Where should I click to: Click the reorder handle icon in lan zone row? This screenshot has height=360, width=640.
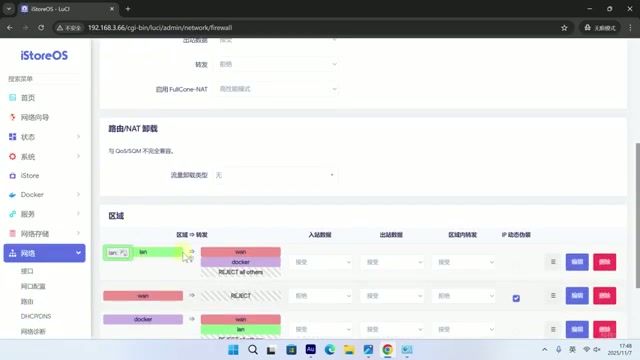point(553,262)
